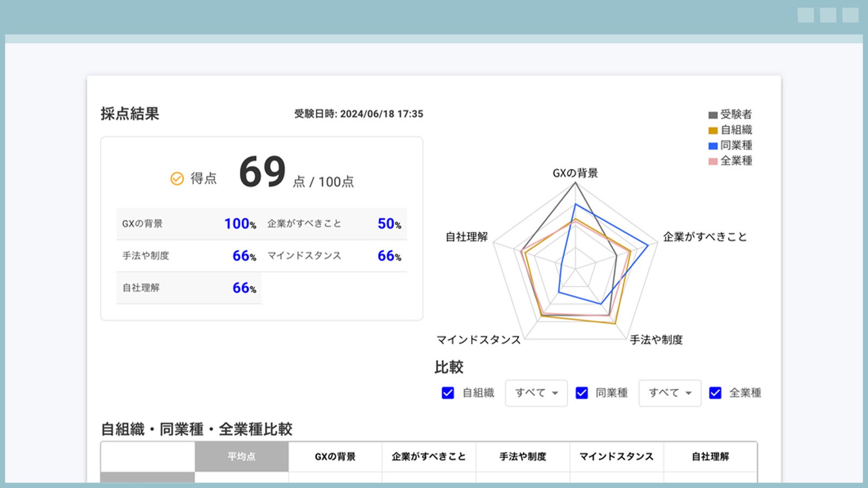Click the first window control square
This screenshot has width=868, height=488.
click(806, 15)
